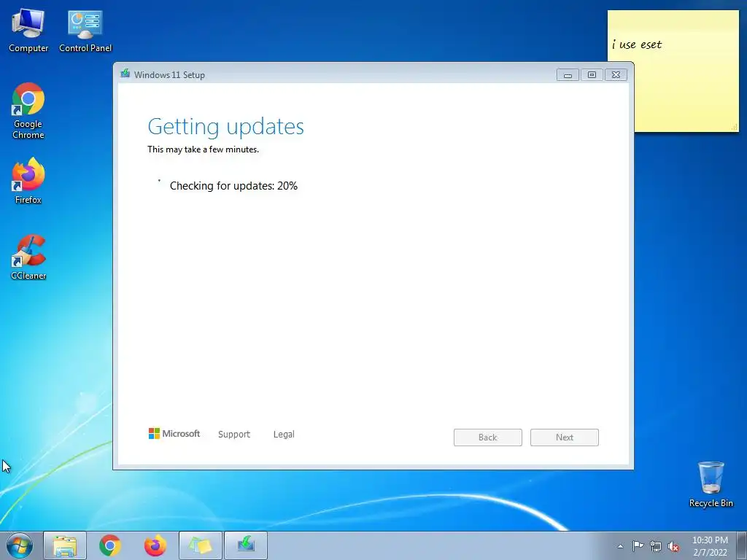Click 'Checking for updates: 20%' text

point(233,186)
